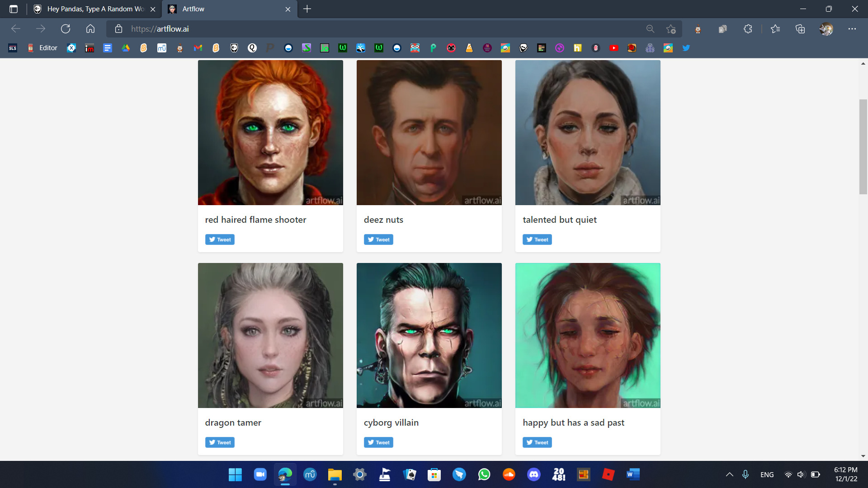The width and height of the screenshot is (868, 488).
Task: Open the Extensions puzzle icon
Action: (x=748, y=29)
